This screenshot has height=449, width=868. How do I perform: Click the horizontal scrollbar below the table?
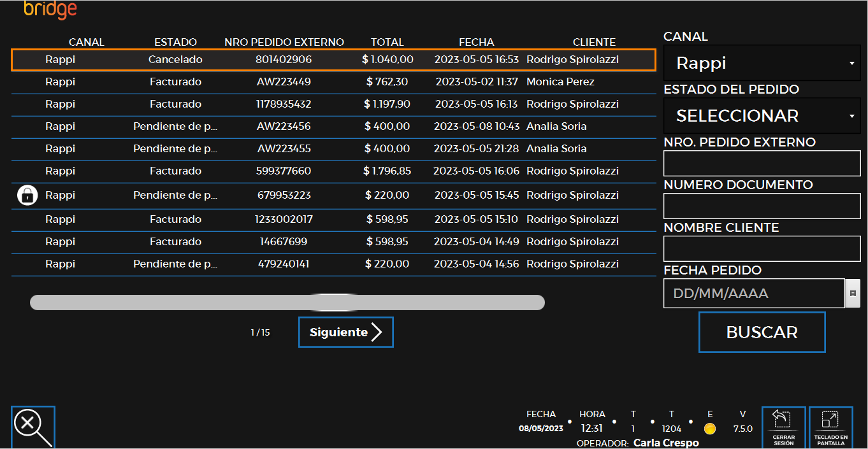tap(287, 303)
